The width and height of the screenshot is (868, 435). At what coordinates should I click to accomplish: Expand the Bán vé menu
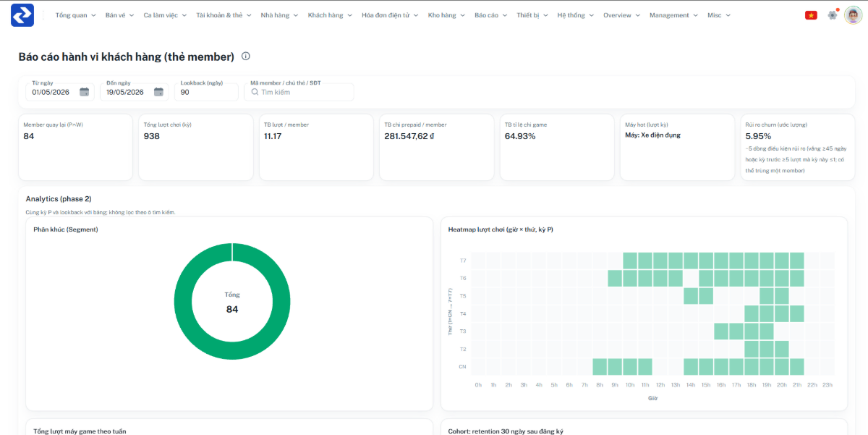point(120,15)
